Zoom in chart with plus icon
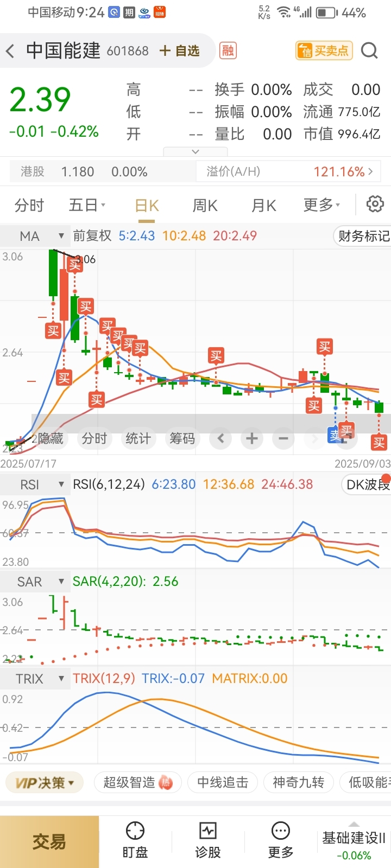Image resolution: width=391 pixels, height=868 pixels. [x=251, y=438]
